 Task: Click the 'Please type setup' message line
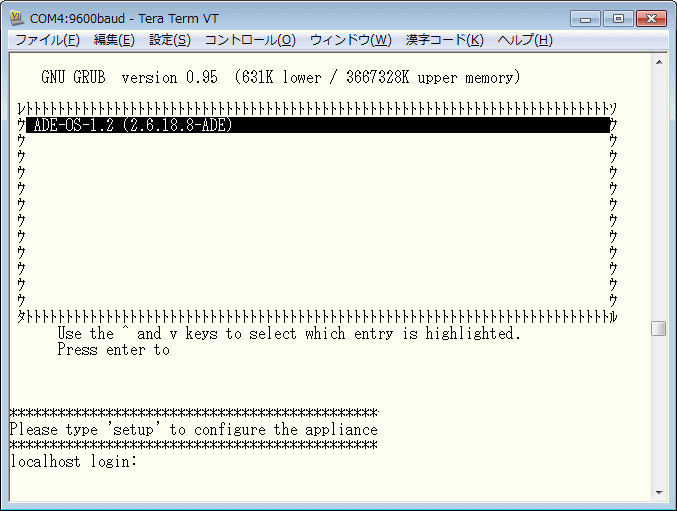pyautogui.click(x=193, y=429)
